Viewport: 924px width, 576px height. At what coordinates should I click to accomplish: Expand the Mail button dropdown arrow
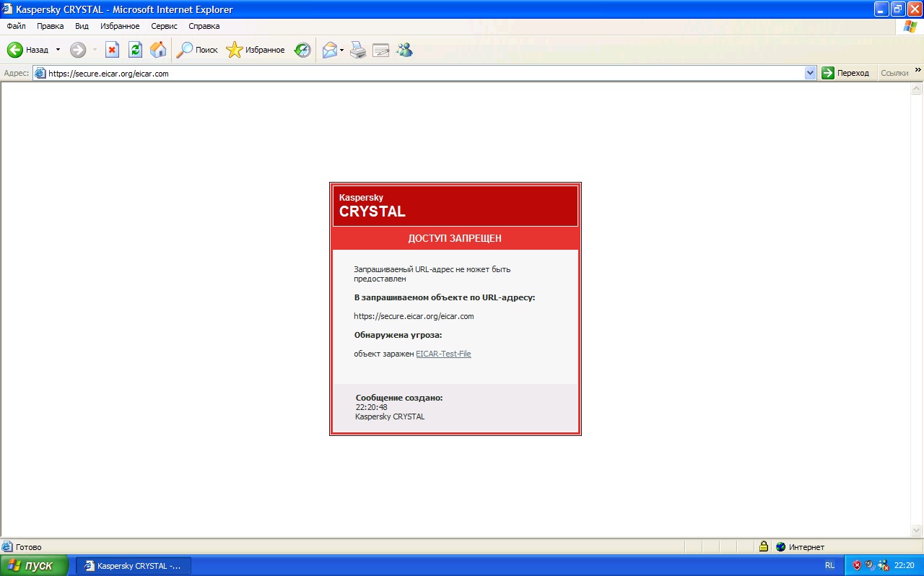click(x=342, y=50)
